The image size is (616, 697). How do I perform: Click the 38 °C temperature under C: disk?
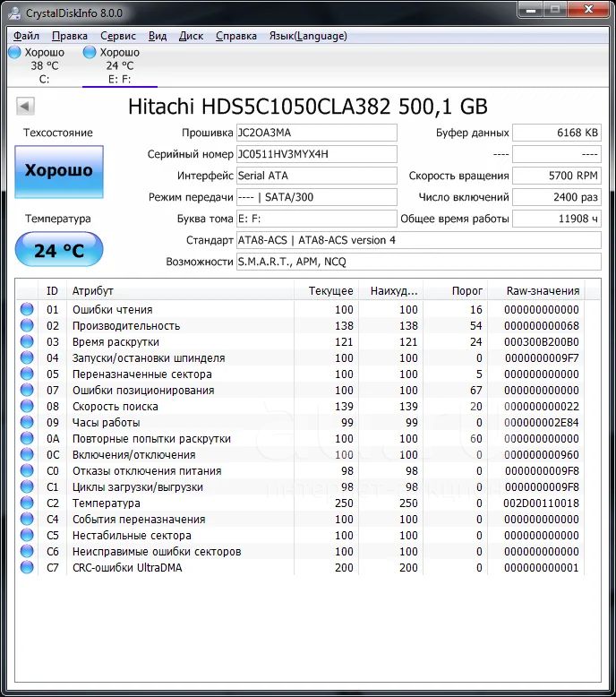coord(45,65)
